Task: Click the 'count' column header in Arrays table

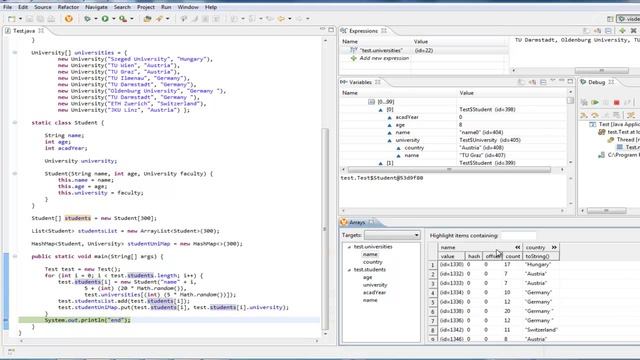Action: click(512, 256)
